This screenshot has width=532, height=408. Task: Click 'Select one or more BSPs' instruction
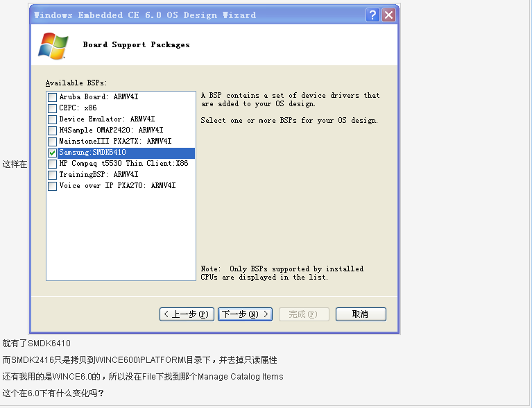pyautogui.click(x=289, y=121)
